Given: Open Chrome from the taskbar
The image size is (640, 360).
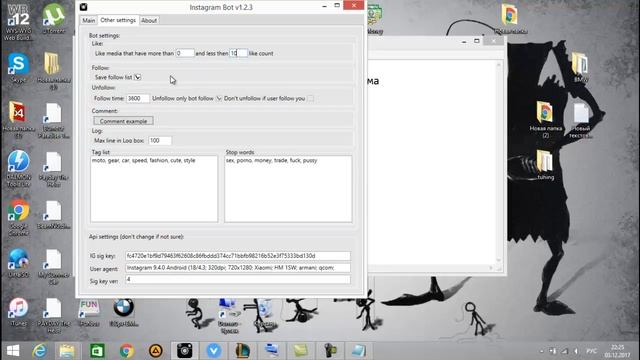Looking at the screenshot, I should pos(127,351).
